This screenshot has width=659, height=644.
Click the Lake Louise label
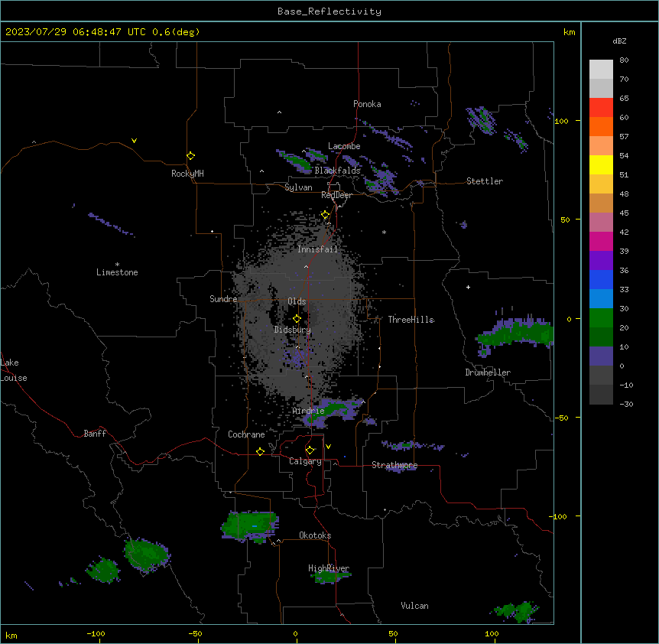click(14, 370)
